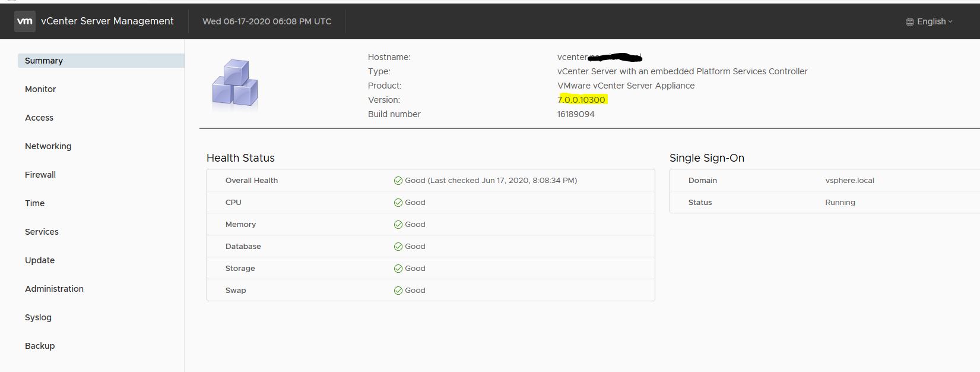Click the 'Type:' label
Viewport: 980px width, 372px height.
click(379, 71)
